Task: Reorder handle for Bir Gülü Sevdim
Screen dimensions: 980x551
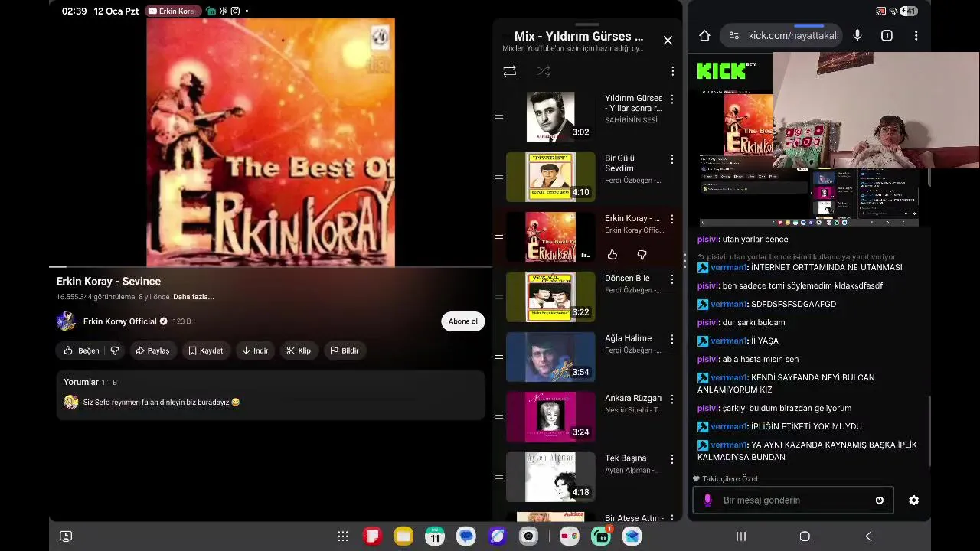Action: (x=499, y=177)
